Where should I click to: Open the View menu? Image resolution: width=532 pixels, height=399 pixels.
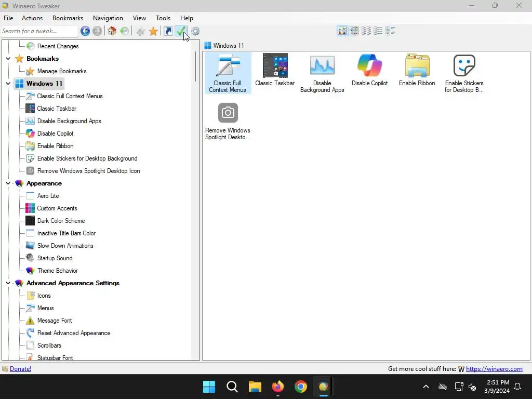point(139,18)
